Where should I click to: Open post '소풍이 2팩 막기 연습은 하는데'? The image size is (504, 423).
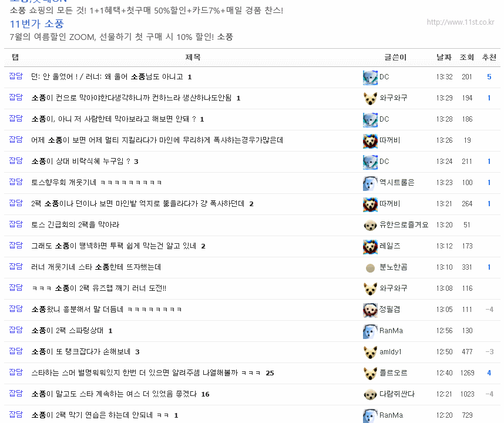click(100, 415)
